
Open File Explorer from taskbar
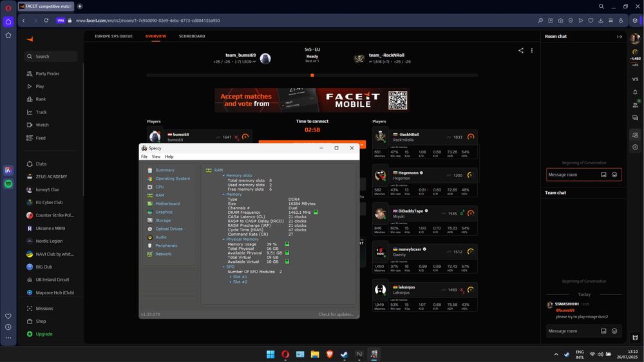click(x=315, y=354)
